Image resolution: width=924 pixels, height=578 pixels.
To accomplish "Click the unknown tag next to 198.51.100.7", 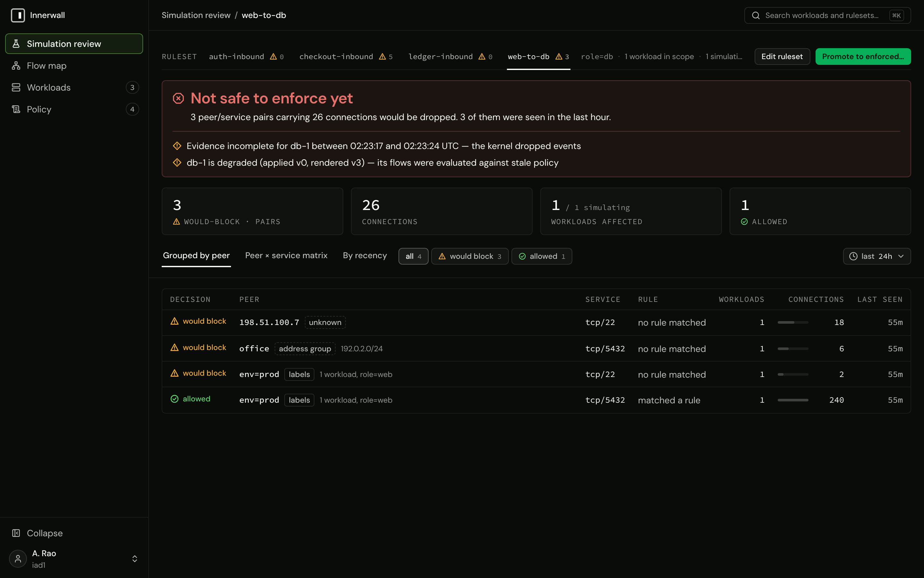I will (x=325, y=322).
